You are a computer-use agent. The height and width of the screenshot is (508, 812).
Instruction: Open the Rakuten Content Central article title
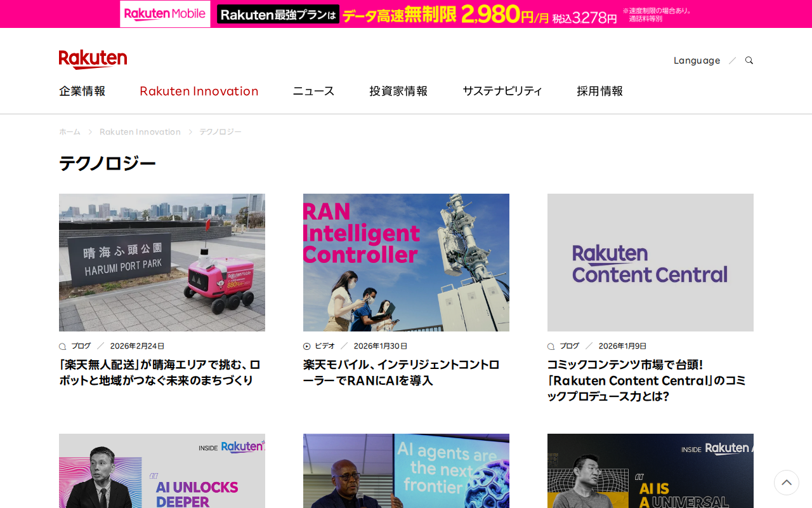coord(646,380)
